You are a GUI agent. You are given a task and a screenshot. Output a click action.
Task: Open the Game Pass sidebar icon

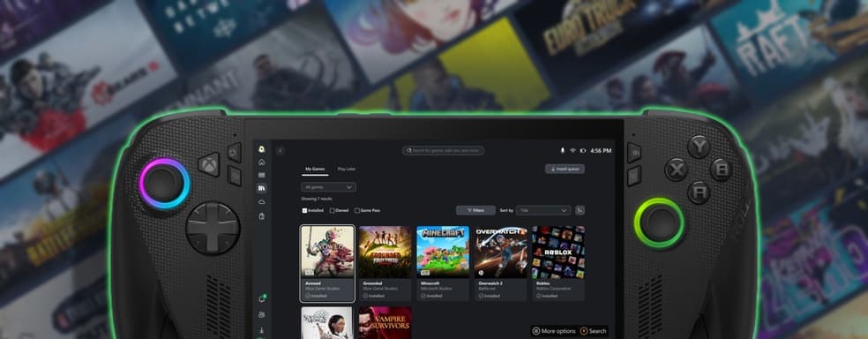coord(261,175)
